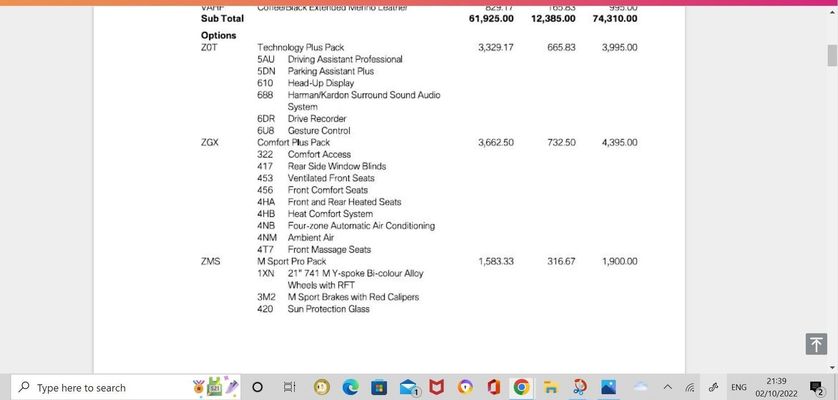
Task: Click 'Driving Assistant Professional' line
Action: pos(345,59)
